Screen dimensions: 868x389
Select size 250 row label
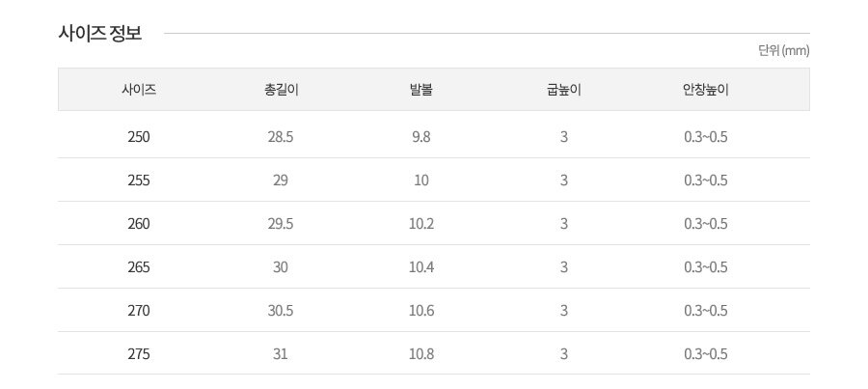(139, 137)
